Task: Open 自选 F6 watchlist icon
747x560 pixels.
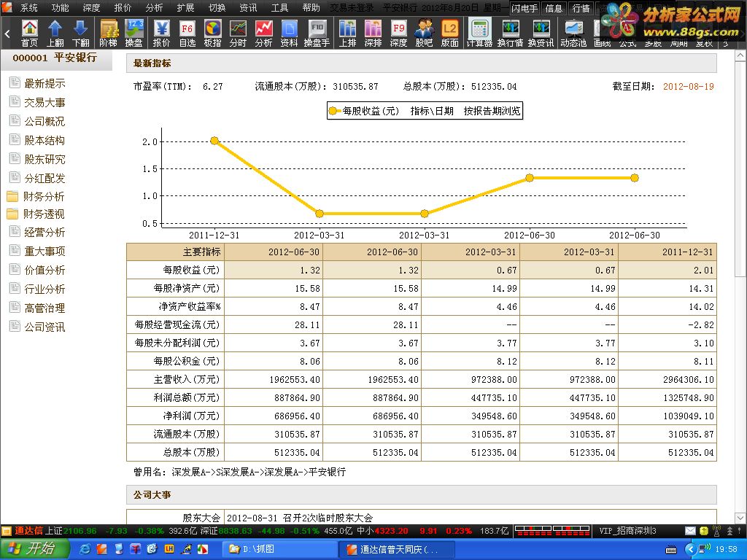Action: (x=187, y=33)
